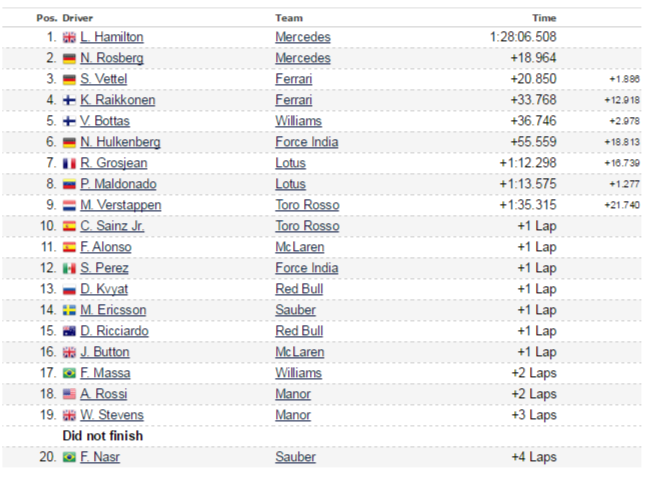Click the Time column header
Screen dimensions: 646x480
pos(544,18)
